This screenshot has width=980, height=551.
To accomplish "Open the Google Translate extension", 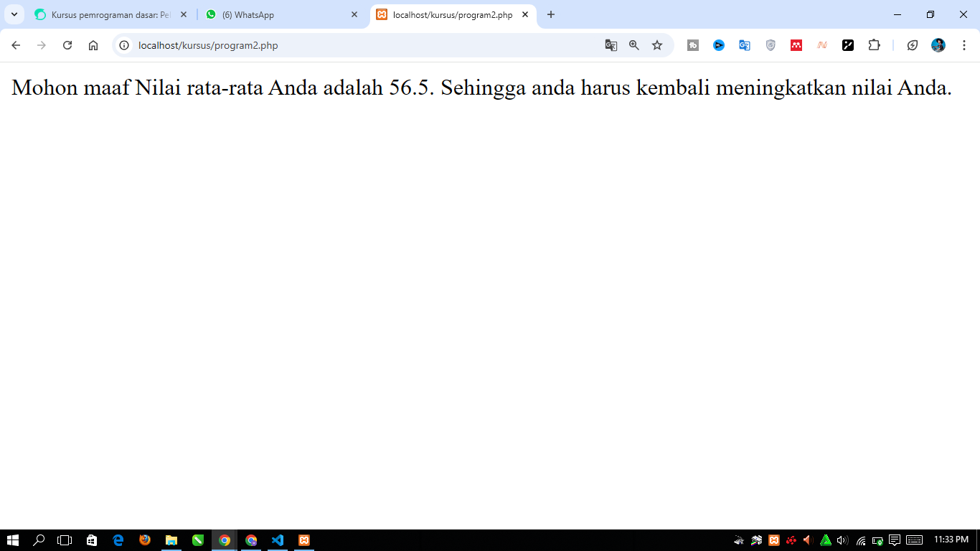I will (x=745, y=45).
